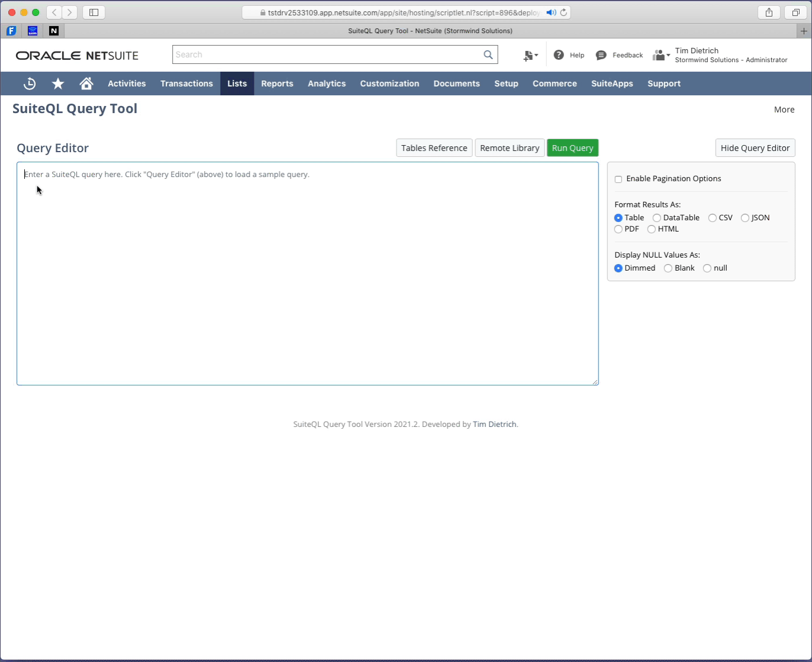Open the Documents menu
The image size is (812, 662).
point(456,83)
